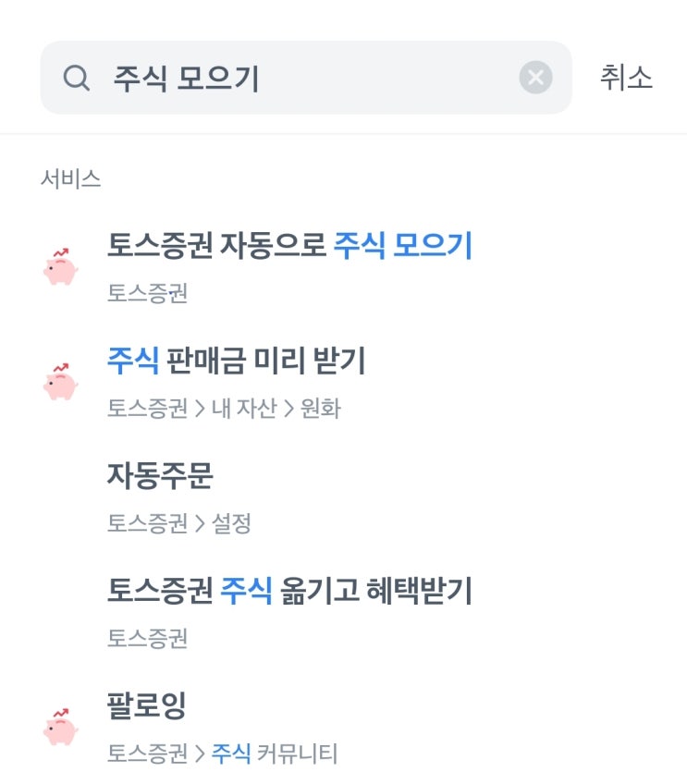Viewport: 687px width, 784px height.
Task: Click piggy bank icon beside 주식 판매금 미리 받기
Action: pos(60,382)
